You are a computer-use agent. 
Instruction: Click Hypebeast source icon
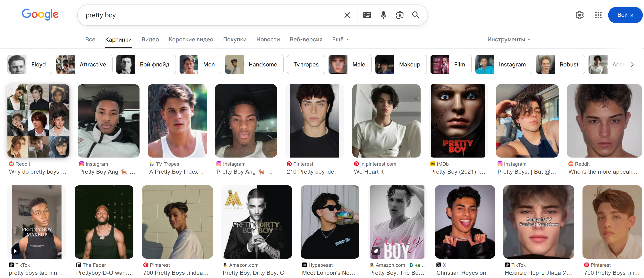point(304,265)
